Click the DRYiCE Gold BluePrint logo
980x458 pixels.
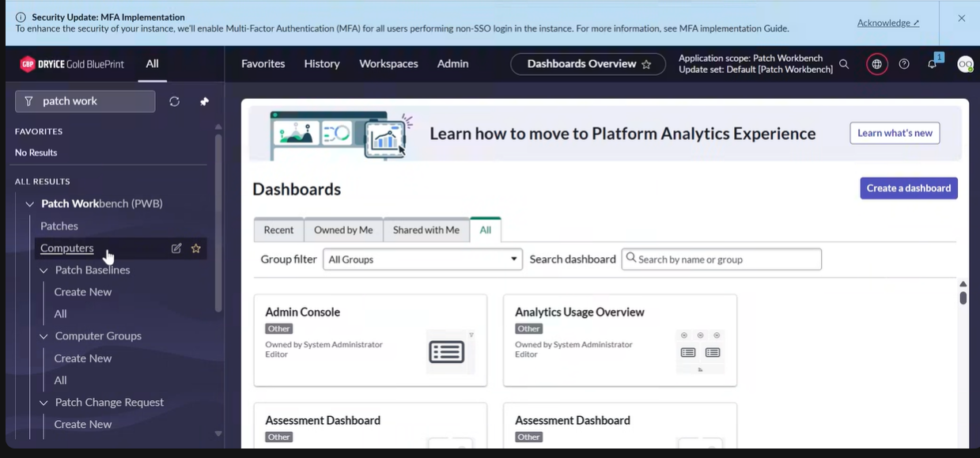point(72,64)
